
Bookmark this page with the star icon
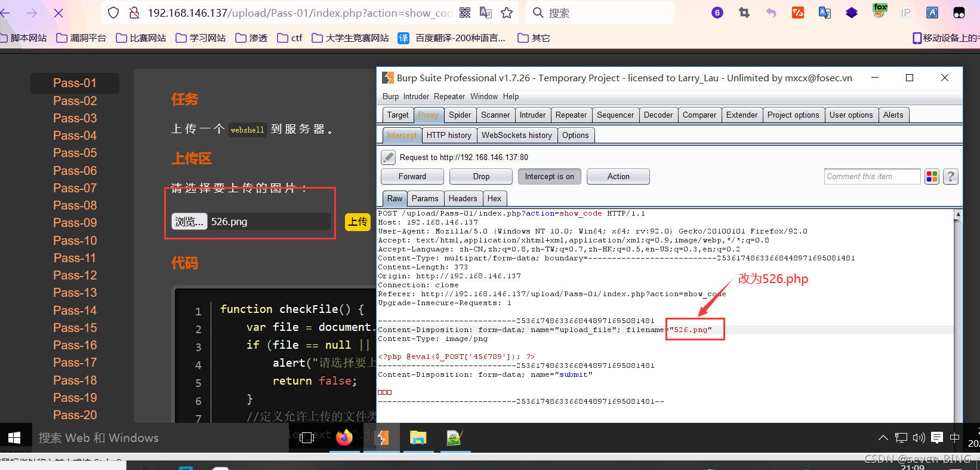click(x=507, y=13)
